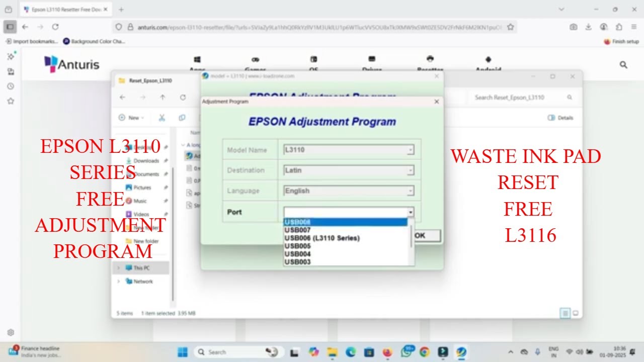Open the Driver category on Anturis
This screenshot has height=362, width=644.
tap(372, 64)
